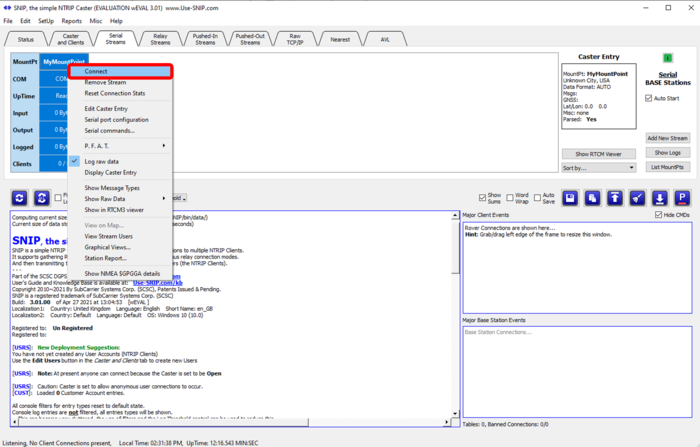Open the Misc menu
Image resolution: width=700 pixels, height=447 pixels.
coord(96,21)
